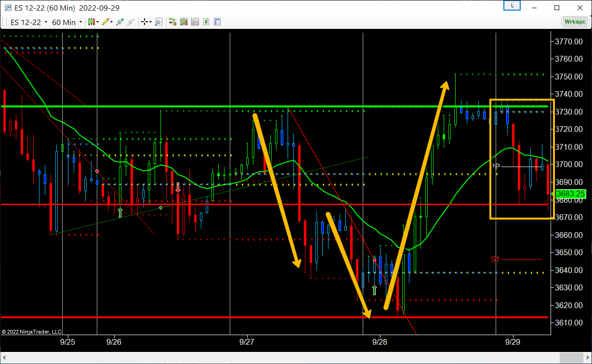Click the 9/26 date axis label
This screenshot has height=364, width=592.
tap(114, 341)
